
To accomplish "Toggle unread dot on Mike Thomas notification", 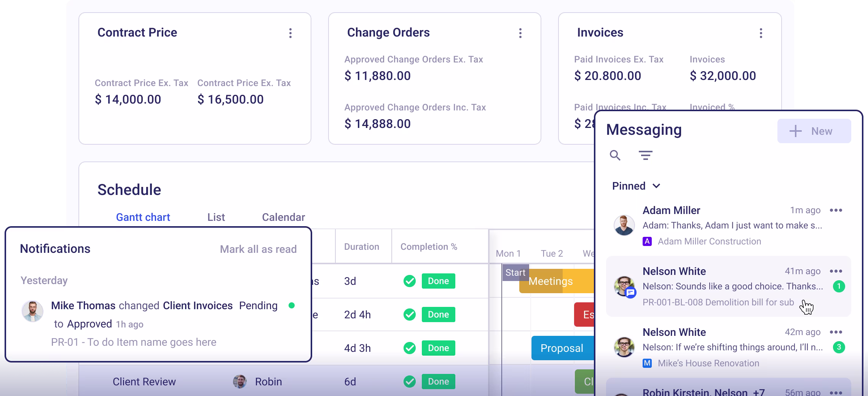I will (292, 305).
